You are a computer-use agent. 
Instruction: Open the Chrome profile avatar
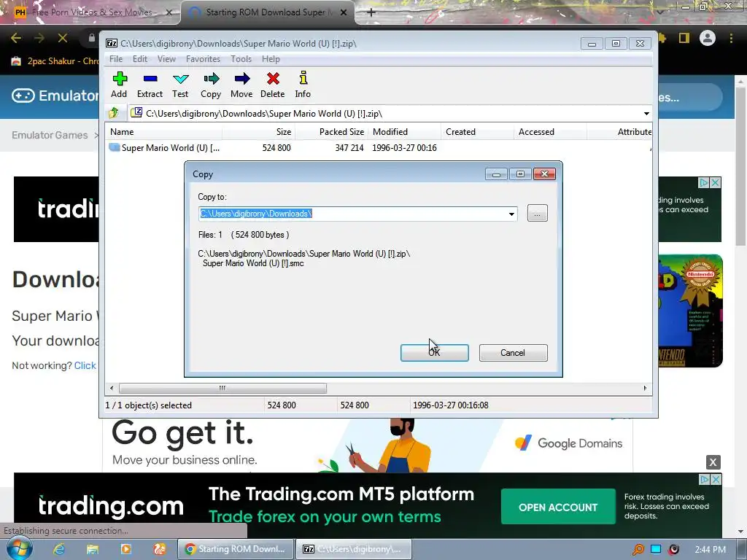click(708, 38)
